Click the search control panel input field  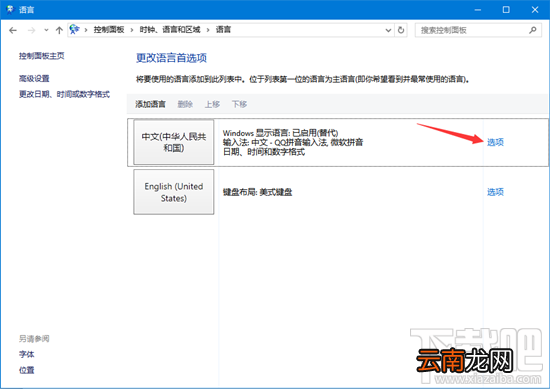tap(478, 30)
